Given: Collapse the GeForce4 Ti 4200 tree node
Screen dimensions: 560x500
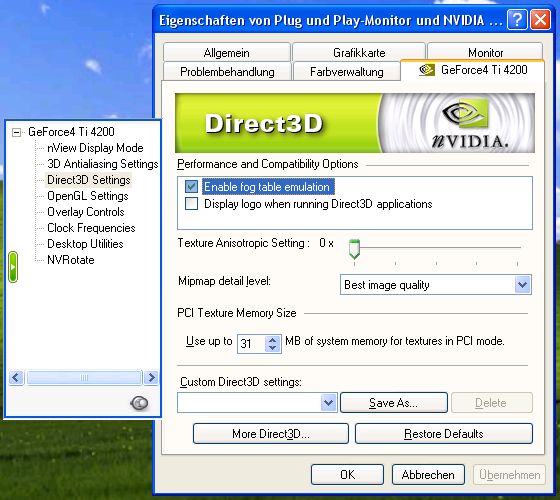Looking at the screenshot, I should pyautogui.click(x=16, y=132).
